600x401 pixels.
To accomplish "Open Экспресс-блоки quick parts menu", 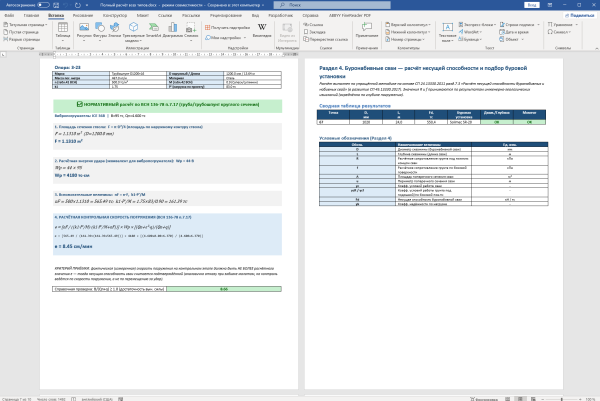I will (477, 24).
